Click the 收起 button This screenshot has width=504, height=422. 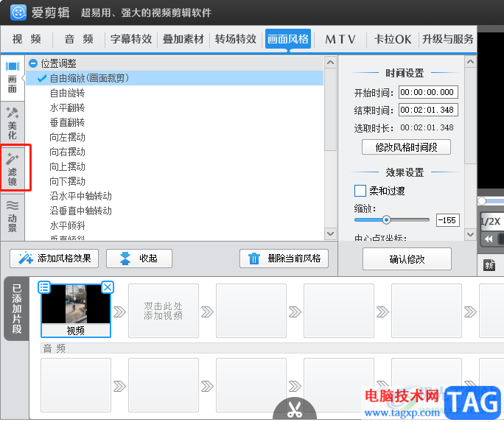[x=139, y=259]
